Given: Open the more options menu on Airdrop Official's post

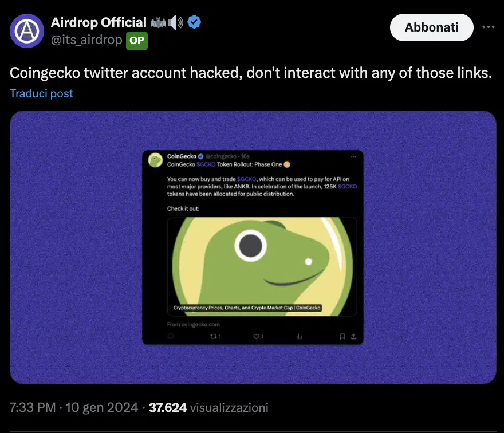Looking at the screenshot, I should (x=490, y=26).
